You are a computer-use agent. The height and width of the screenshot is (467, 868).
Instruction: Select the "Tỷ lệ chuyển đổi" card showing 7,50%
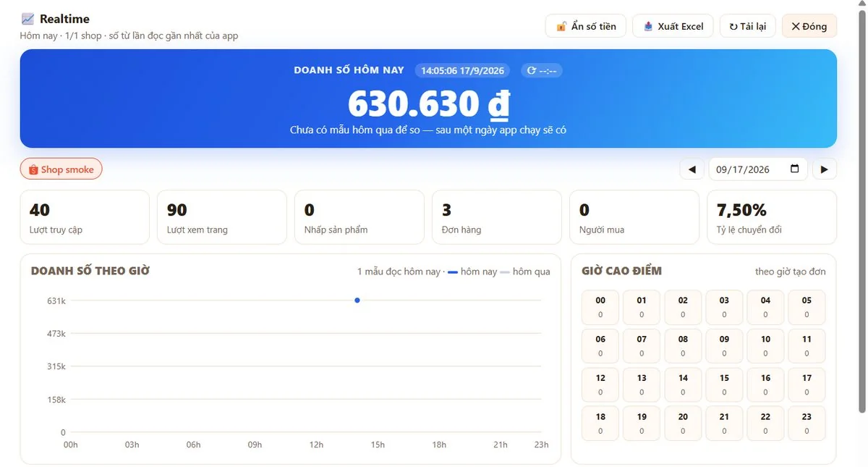tap(772, 217)
